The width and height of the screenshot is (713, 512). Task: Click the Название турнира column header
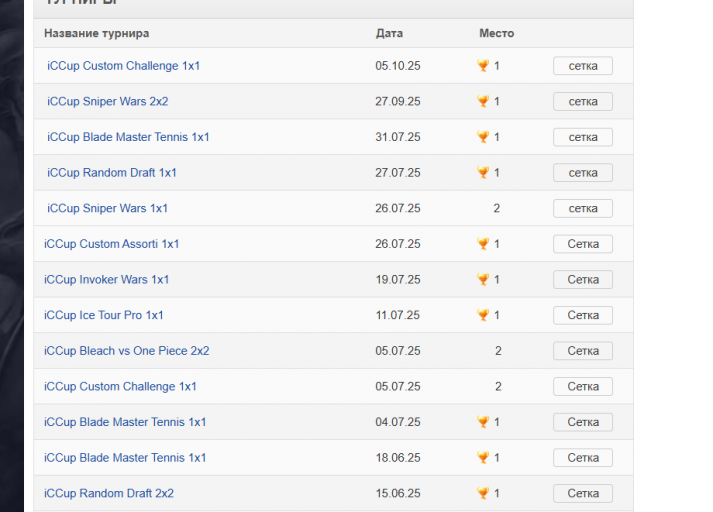coord(96,34)
